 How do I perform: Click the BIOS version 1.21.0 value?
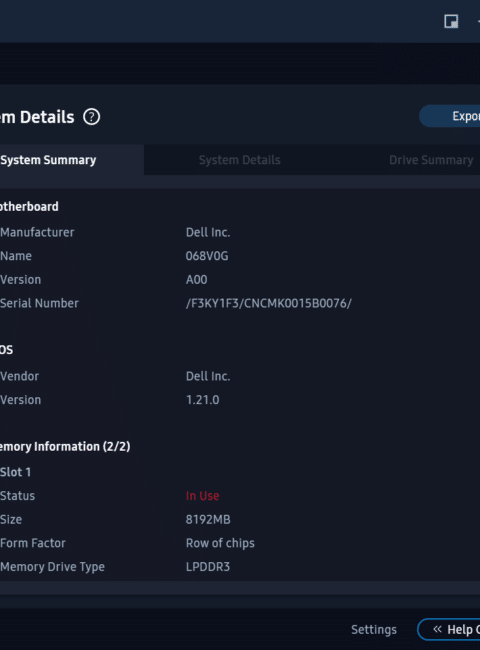(x=202, y=400)
